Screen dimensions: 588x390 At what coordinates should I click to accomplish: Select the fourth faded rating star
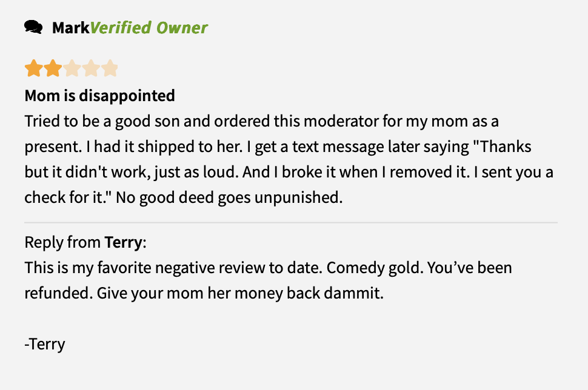tap(91, 68)
